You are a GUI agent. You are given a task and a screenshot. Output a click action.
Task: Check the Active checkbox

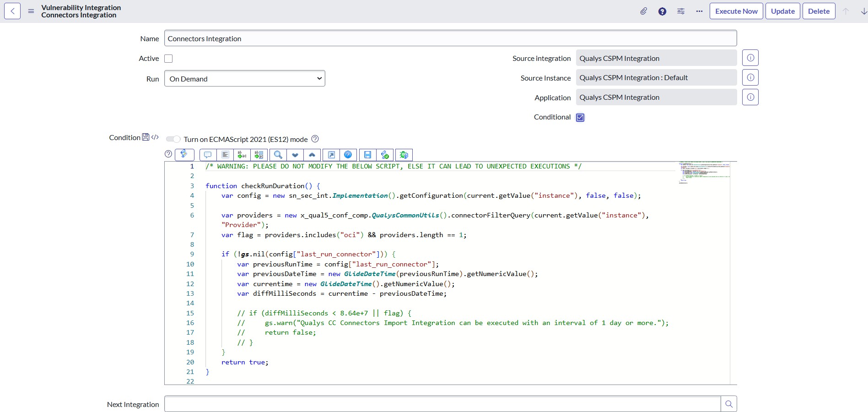[x=168, y=59]
